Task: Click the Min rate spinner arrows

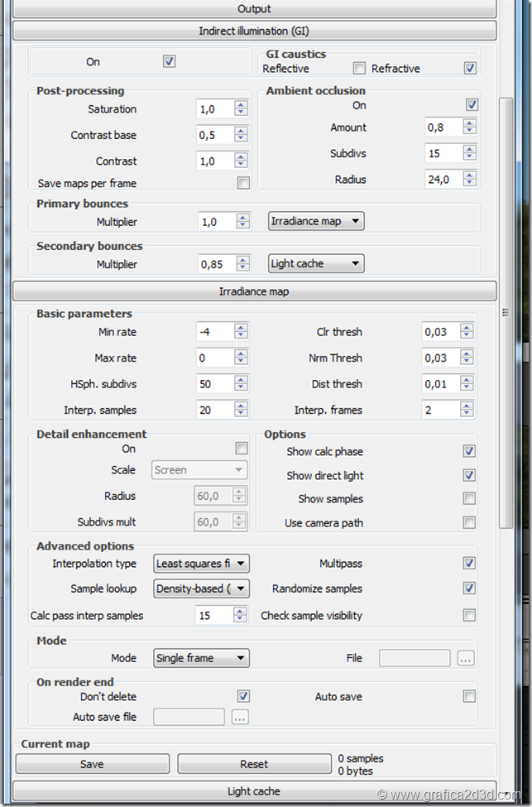Action: [x=241, y=332]
